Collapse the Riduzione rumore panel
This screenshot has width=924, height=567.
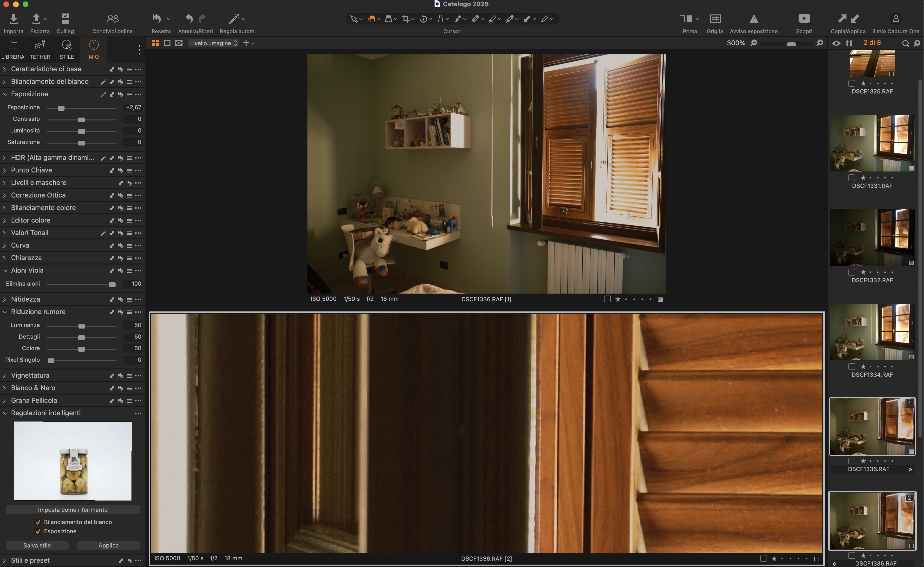[x=5, y=312]
